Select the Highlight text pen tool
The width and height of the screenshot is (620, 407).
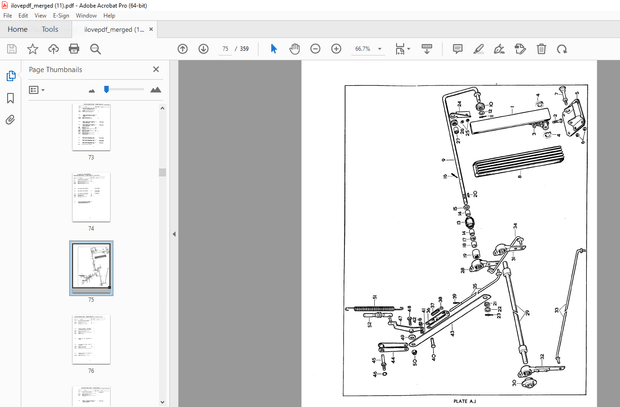click(478, 49)
